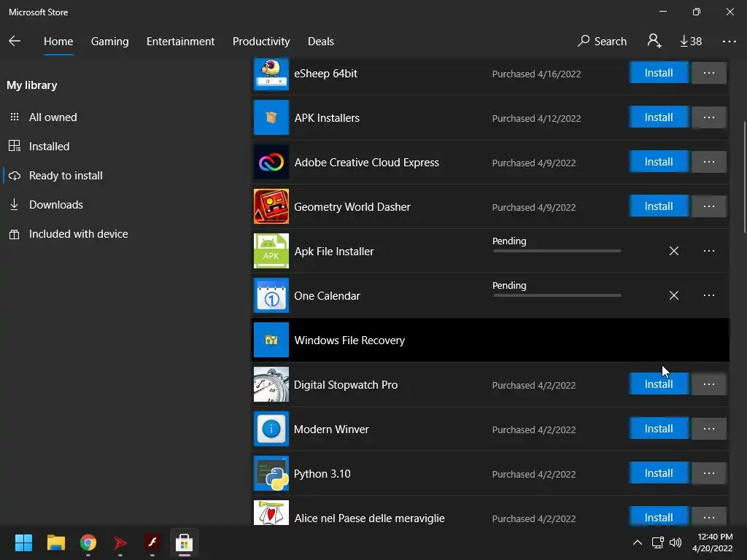747x560 pixels.
Task: Click Adobe Creative Cloud Express icon
Action: [271, 162]
